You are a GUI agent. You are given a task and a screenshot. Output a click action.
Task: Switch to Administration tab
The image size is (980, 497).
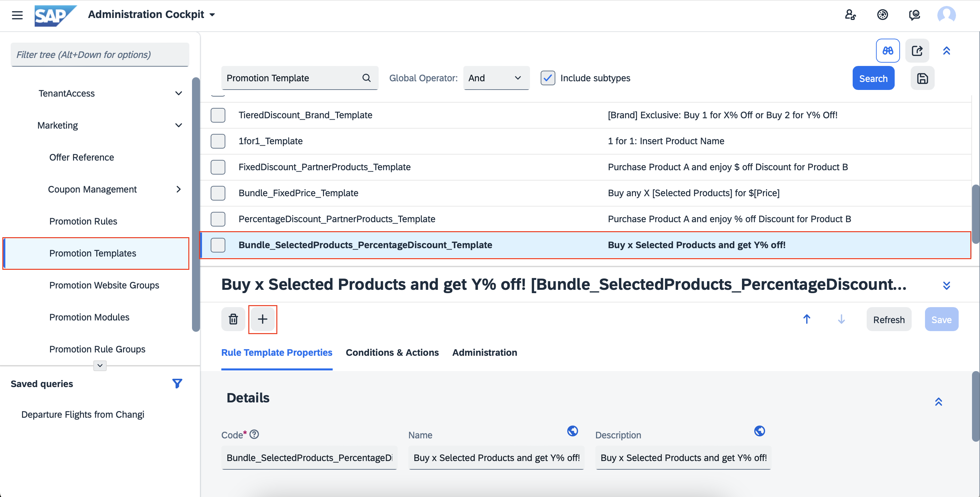485,352
